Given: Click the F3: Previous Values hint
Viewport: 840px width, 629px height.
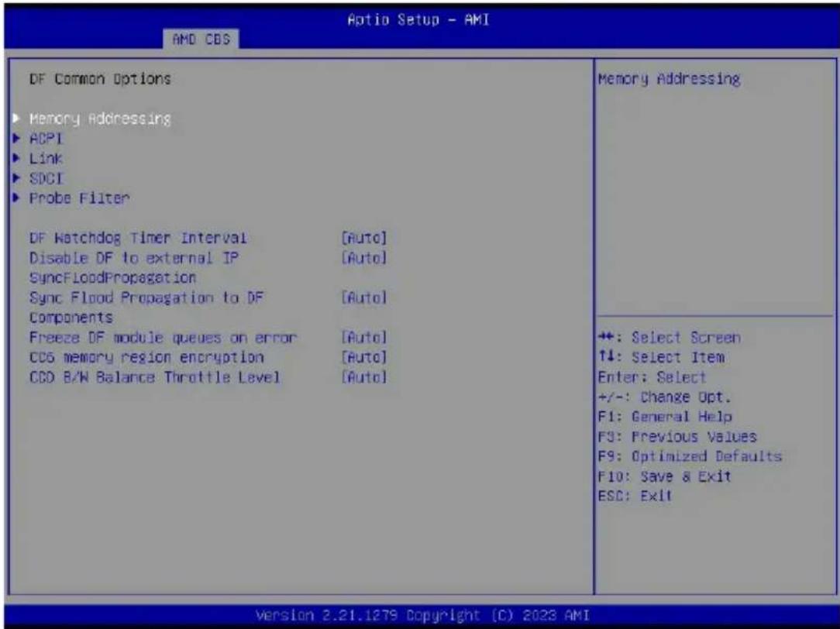Looking at the screenshot, I should point(677,437).
